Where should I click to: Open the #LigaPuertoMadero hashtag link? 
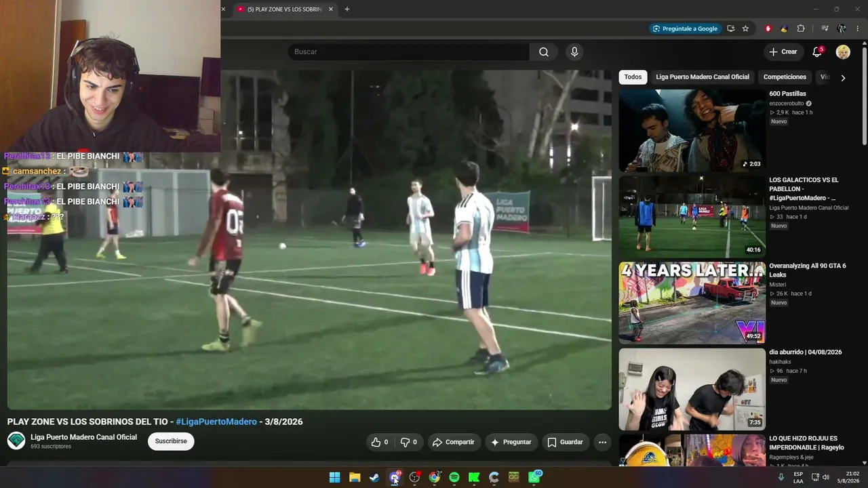click(216, 422)
